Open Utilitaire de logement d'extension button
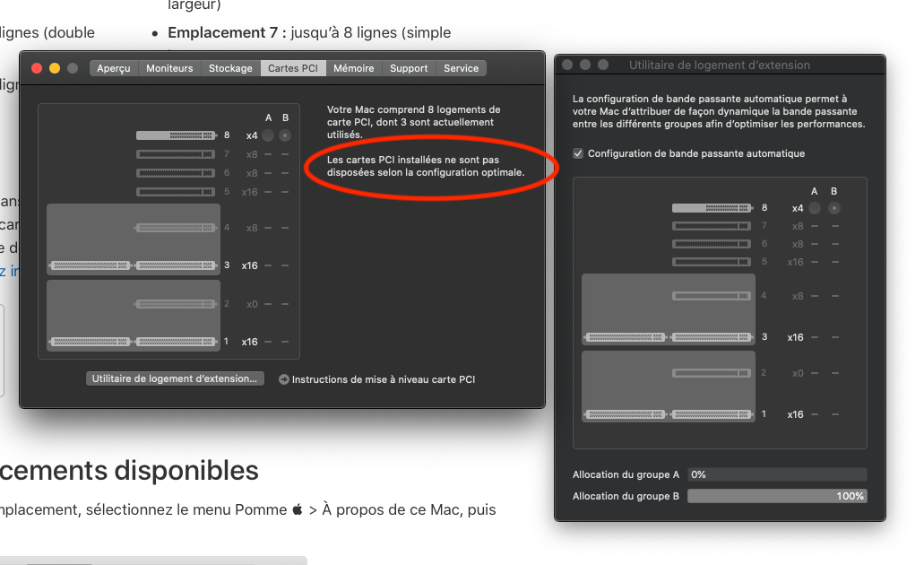The height and width of the screenshot is (565, 924). tap(175, 378)
